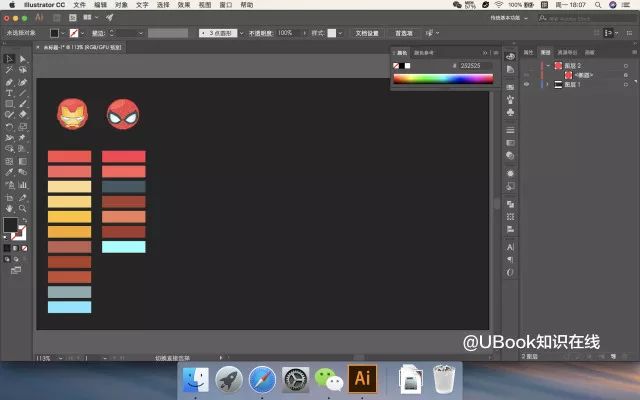Screen dimensions: 640x400
Task: Select the Magic Wand tool
Action: 9,70
